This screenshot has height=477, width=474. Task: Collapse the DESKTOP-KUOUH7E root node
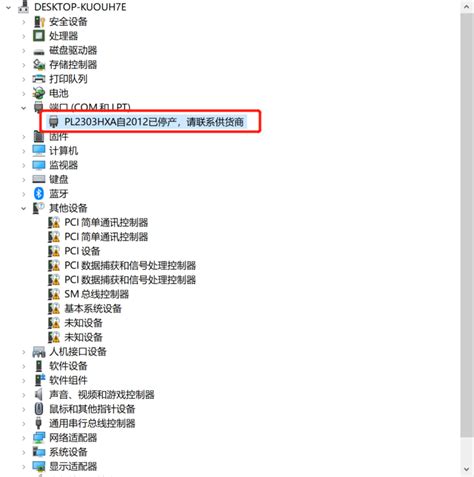tap(8, 7)
